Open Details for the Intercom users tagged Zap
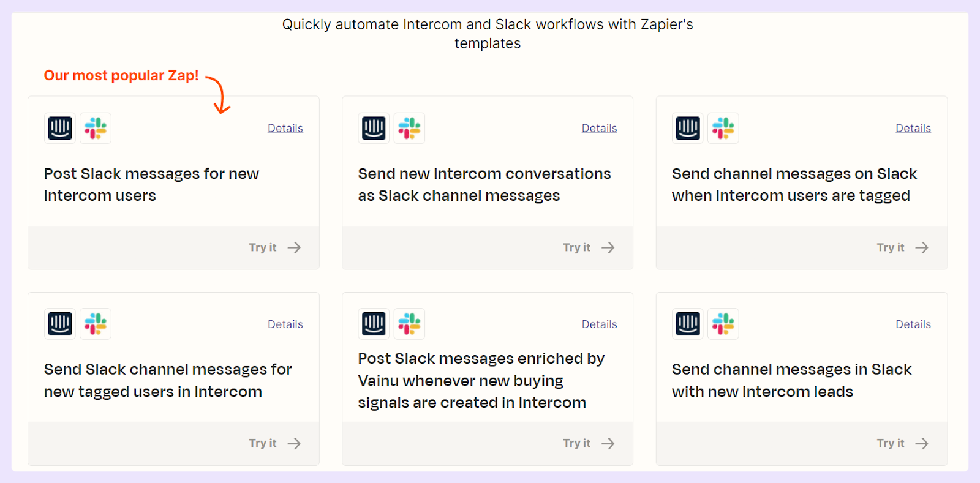The width and height of the screenshot is (980, 483). coord(913,128)
